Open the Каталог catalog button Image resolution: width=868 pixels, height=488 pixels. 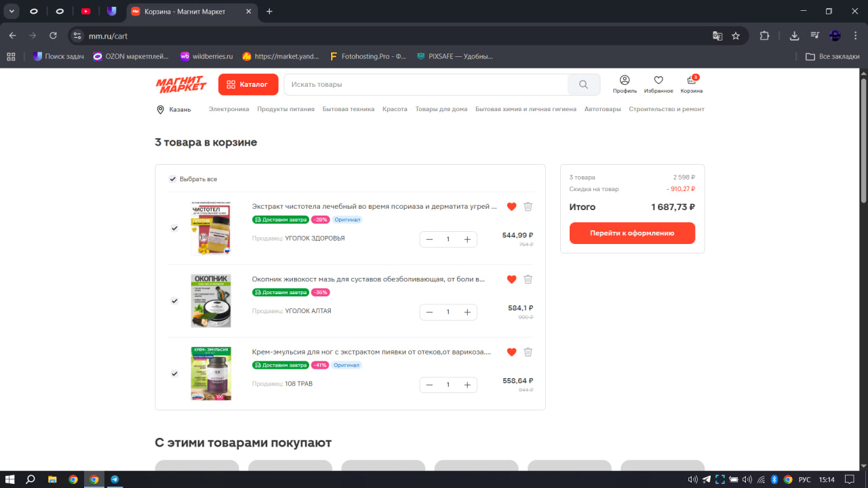click(248, 85)
